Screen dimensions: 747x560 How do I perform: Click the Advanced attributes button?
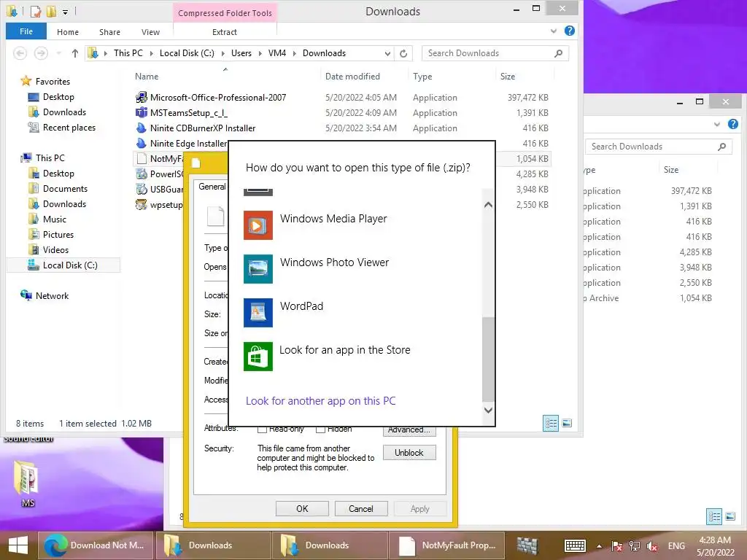click(409, 431)
